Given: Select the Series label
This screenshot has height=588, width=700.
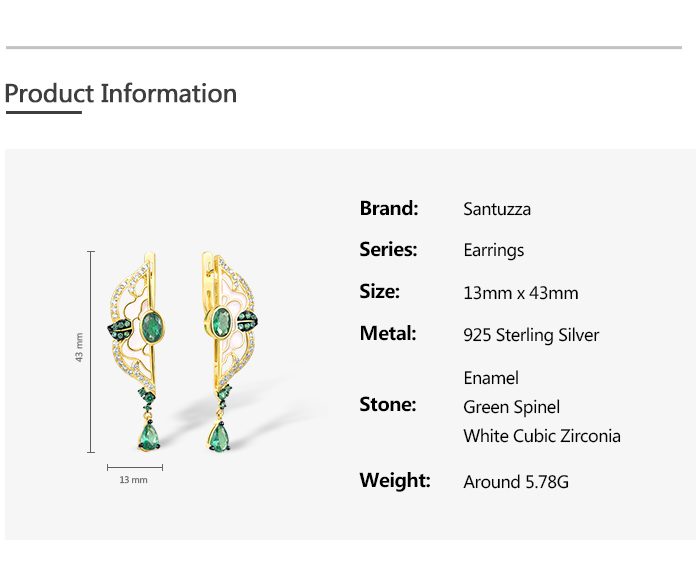Looking at the screenshot, I should [389, 250].
